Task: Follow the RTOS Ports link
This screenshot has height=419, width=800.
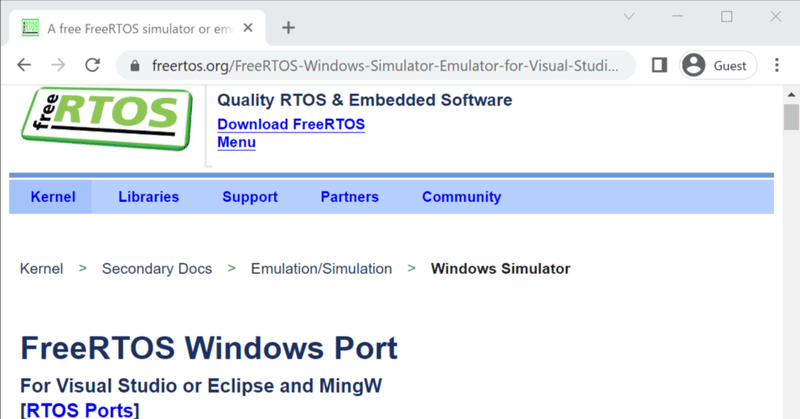Action: (x=82, y=410)
